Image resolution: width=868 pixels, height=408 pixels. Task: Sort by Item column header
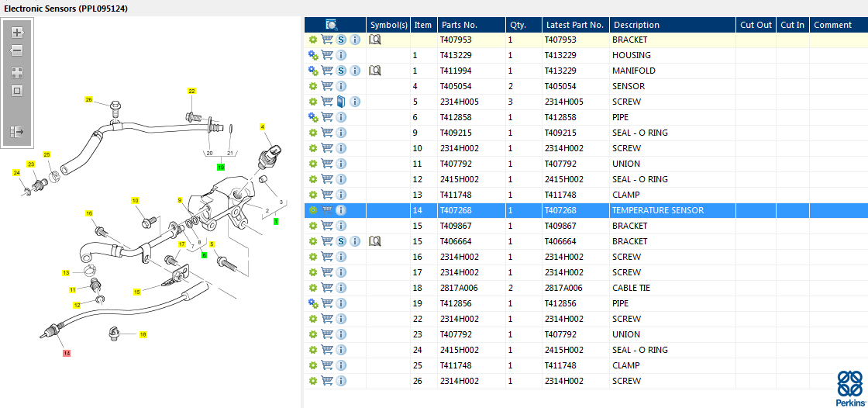pos(423,25)
